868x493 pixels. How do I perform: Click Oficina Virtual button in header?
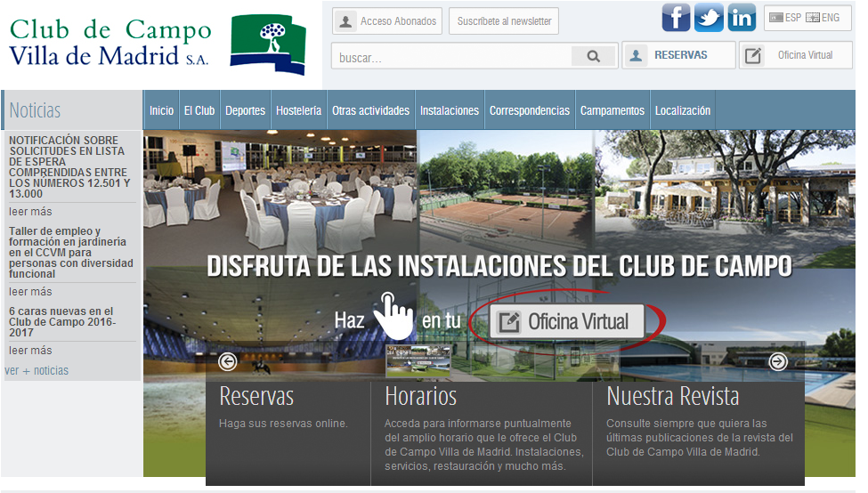pos(796,55)
